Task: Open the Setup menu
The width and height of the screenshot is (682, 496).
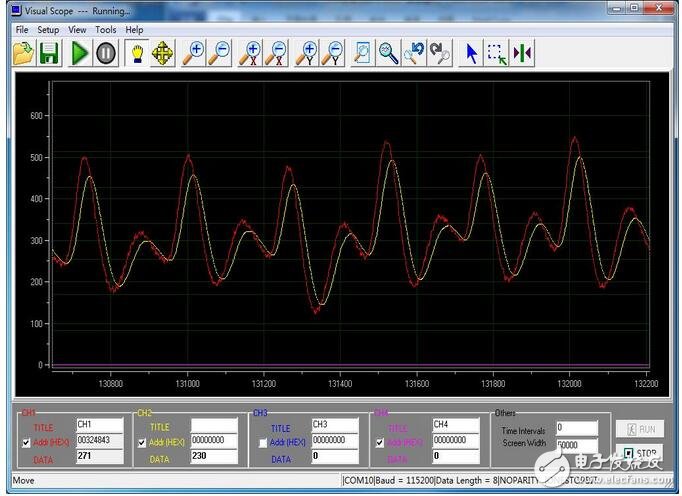Action: (48, 30)
